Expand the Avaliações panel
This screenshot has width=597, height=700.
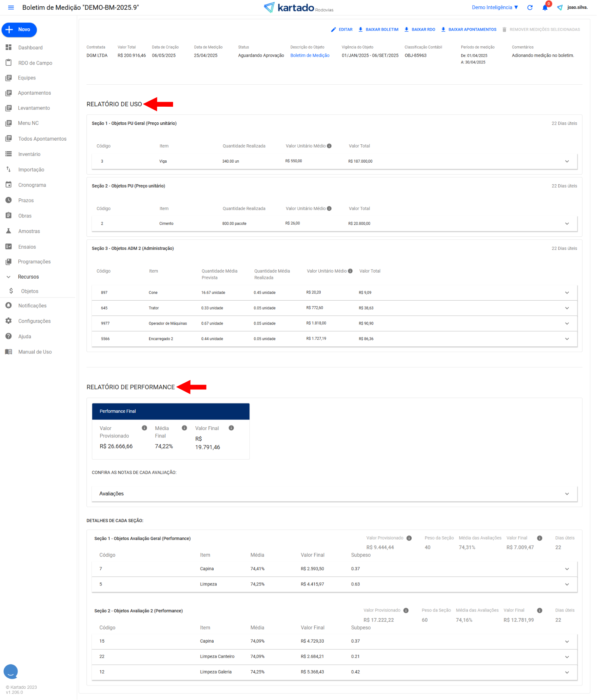tap(567, 494)
